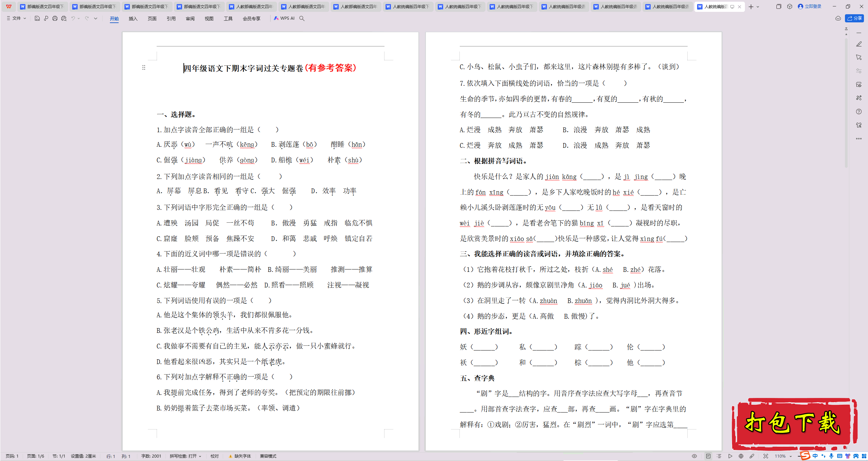Image resolution: width=868 pixels, height=461 pixels.
Task: Close the active document tab
Action: 739,6
